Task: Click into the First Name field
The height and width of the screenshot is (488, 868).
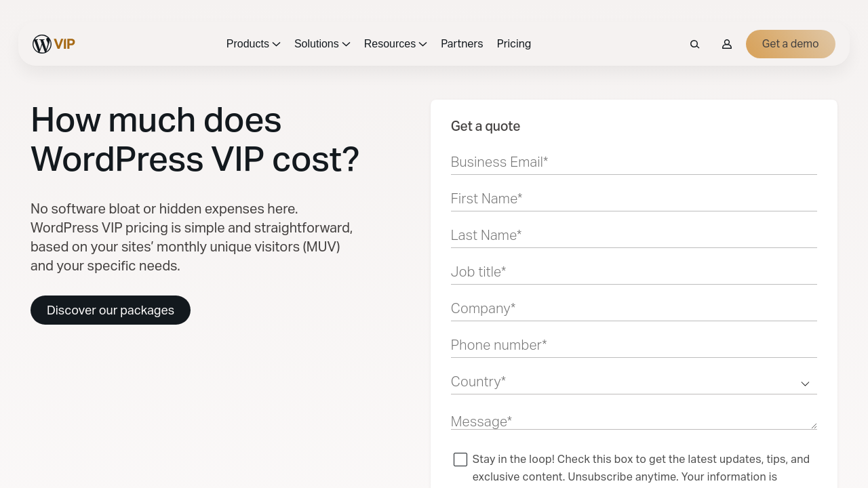Action: [x=633, y=199]
